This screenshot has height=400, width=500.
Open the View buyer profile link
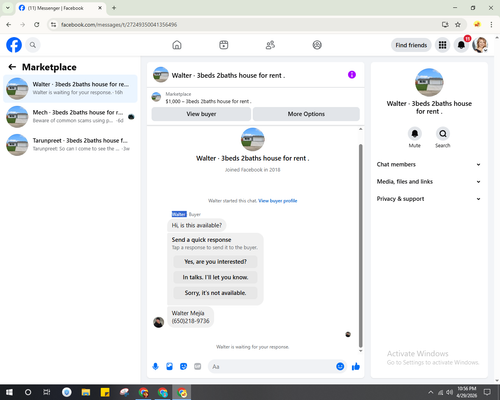click(x=278, y=201)
